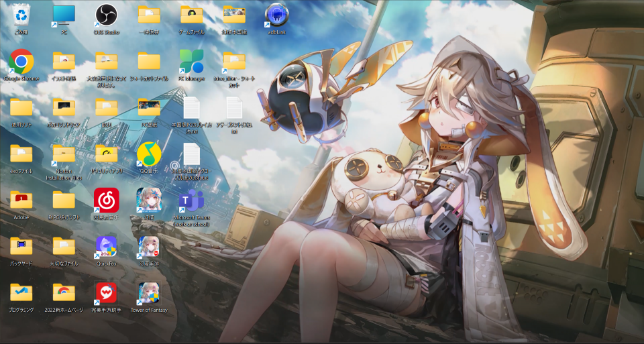Screen dimensions: 644x344
Task: Launch the QQ音乐 music app
Action: 148,155
